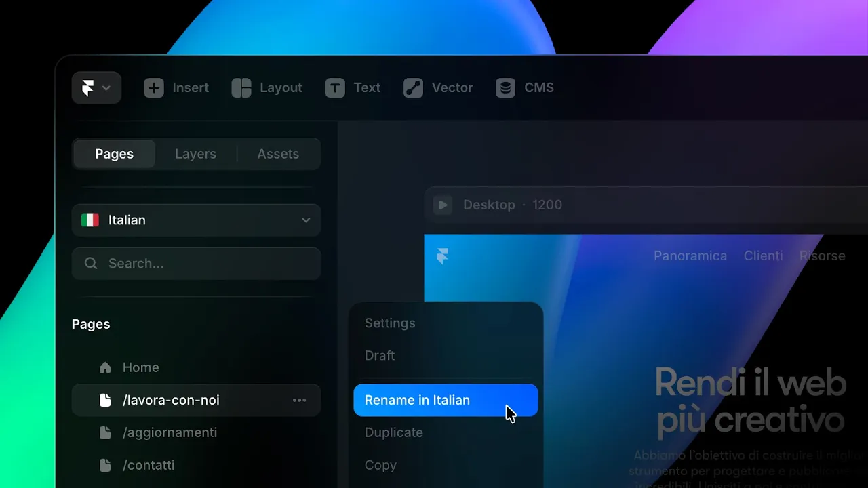Expand the chevron beside the Framer logo
Screen dimensions: 868x488
(106, 88)
